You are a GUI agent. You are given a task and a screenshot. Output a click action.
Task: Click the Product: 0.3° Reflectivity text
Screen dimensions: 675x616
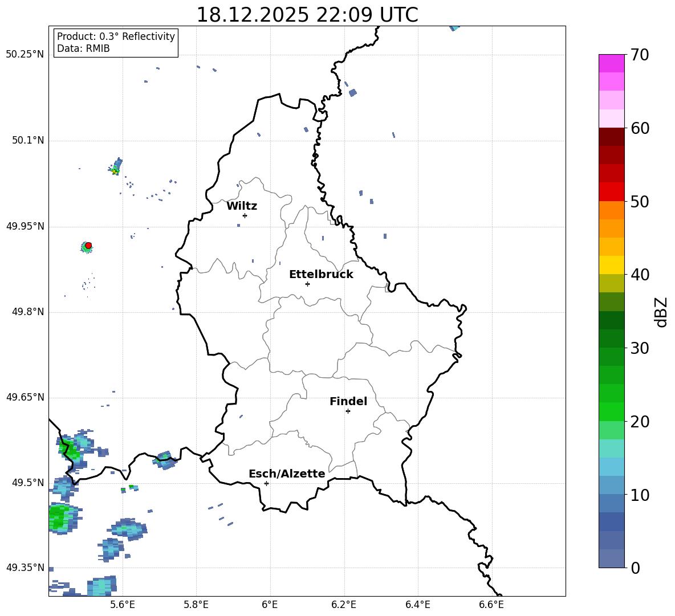click(116, 36)
